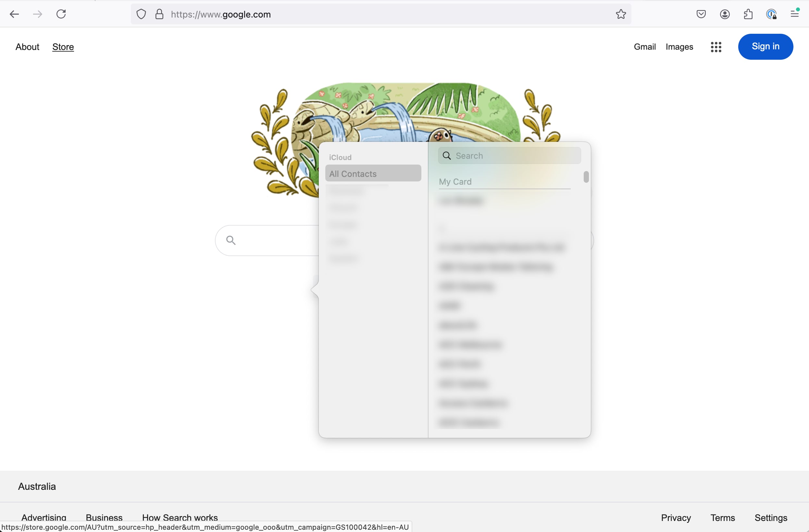
Task: Open the Business footer link
Action: coord(104,517)
